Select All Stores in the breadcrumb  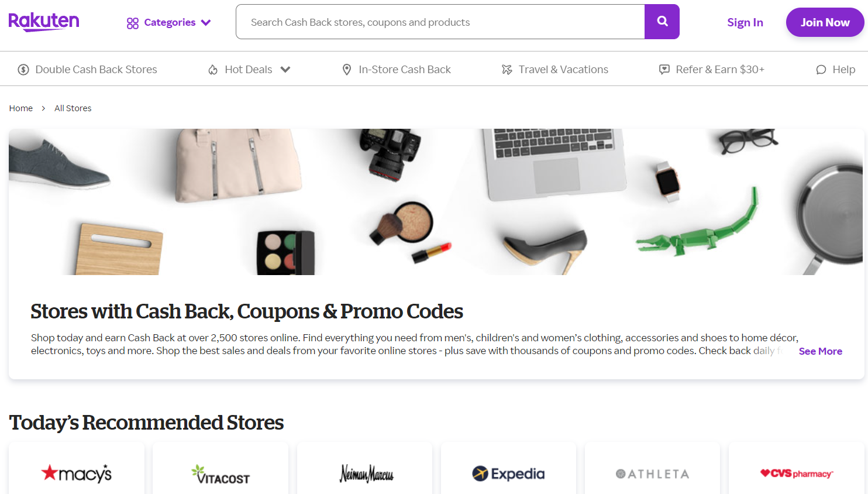pos(73,108)
